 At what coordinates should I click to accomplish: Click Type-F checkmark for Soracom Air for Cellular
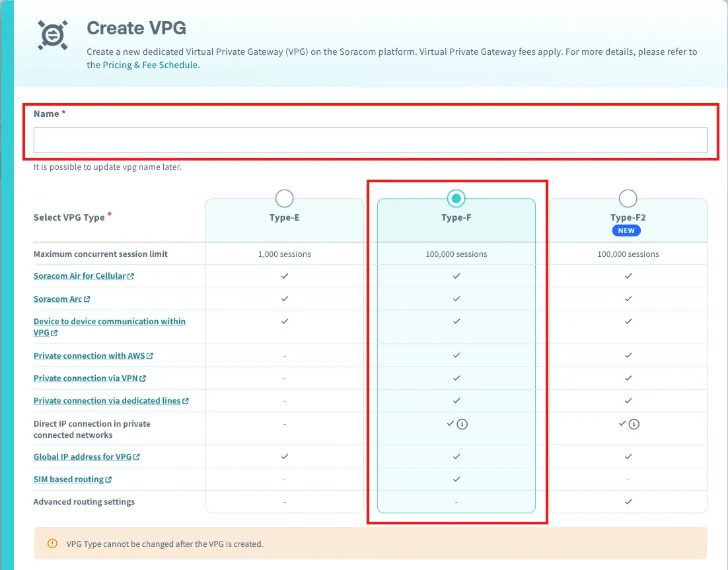pyautogui.click(x=456, y=276)
